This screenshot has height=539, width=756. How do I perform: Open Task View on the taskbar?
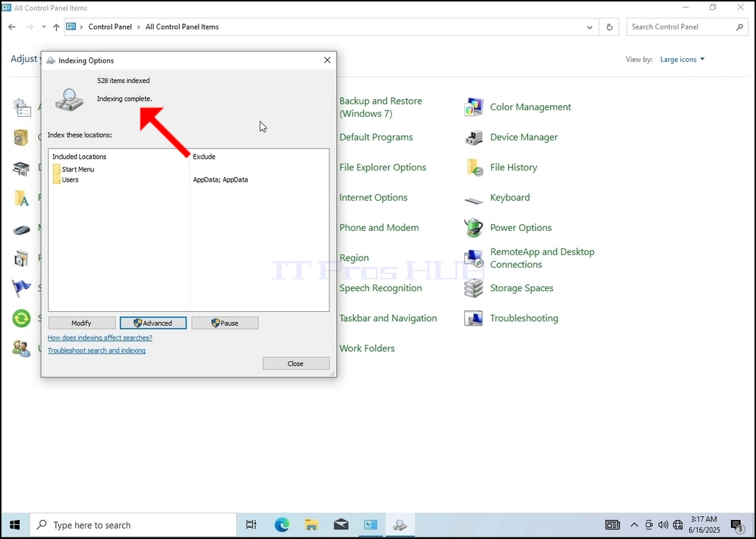pos(252,525)
